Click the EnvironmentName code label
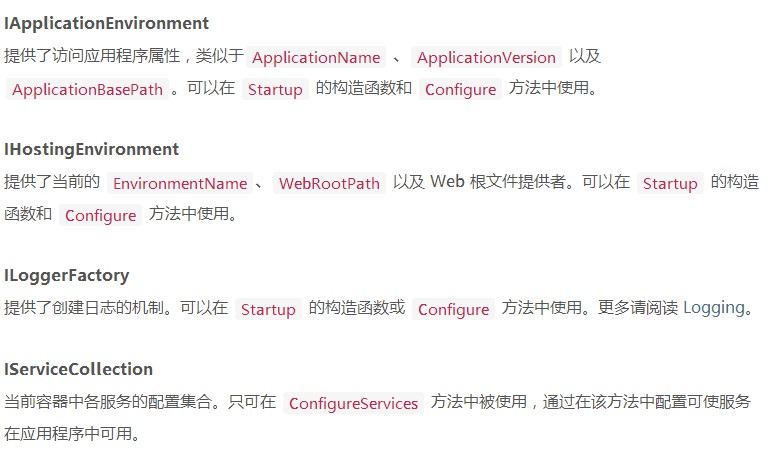The height and width of the screenshot is (451, 769). click(x=180, y=183)
